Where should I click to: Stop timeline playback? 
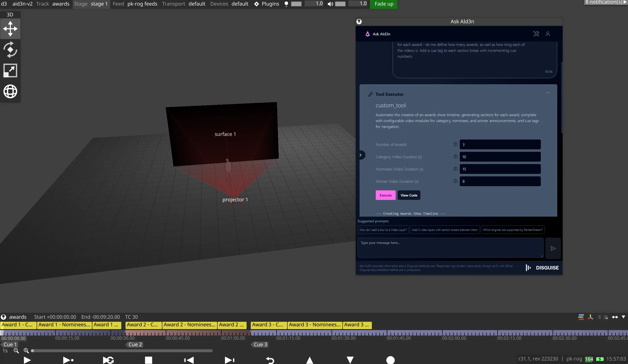(149, 360)
